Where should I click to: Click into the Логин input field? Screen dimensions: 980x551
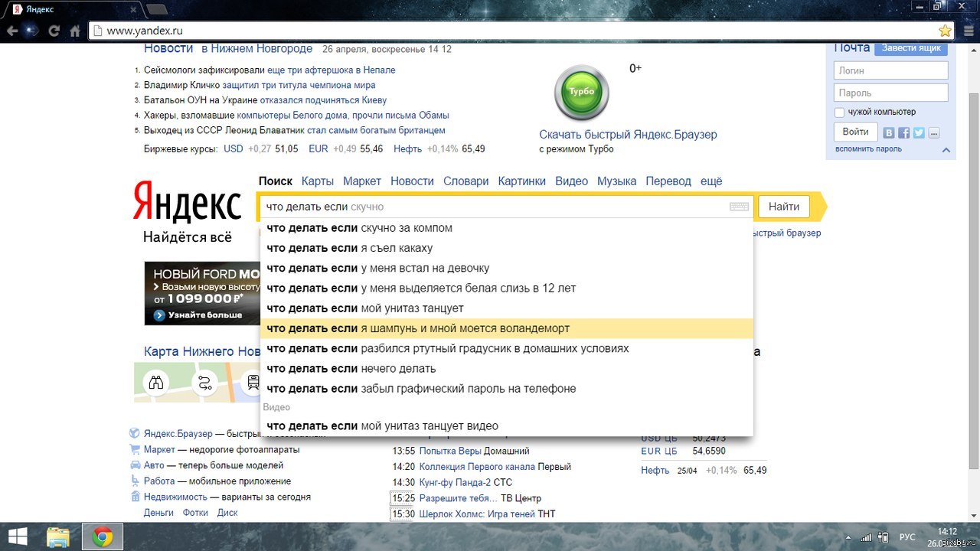pyautogui.click(x=890, y=70)
